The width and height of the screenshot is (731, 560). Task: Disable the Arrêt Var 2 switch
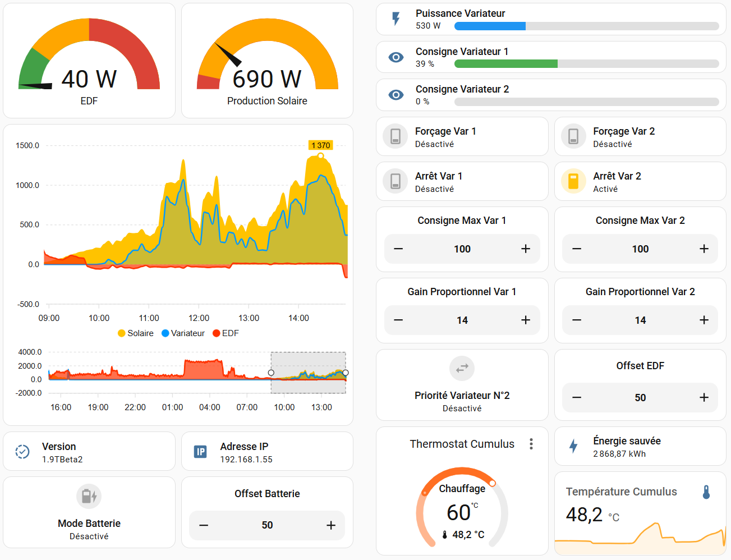click(573, 181)
